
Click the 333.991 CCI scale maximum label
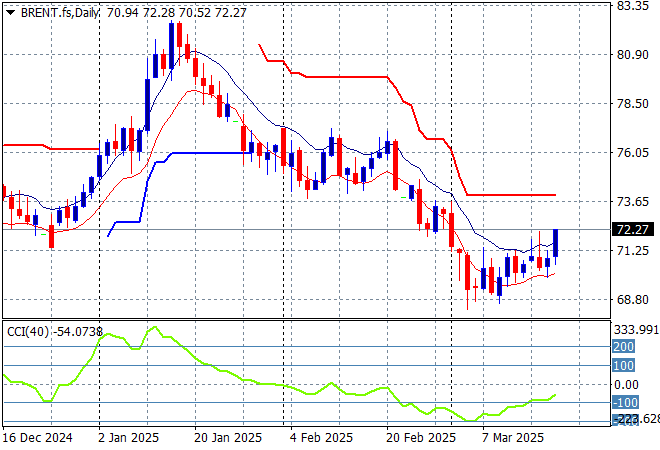[636, 329]
